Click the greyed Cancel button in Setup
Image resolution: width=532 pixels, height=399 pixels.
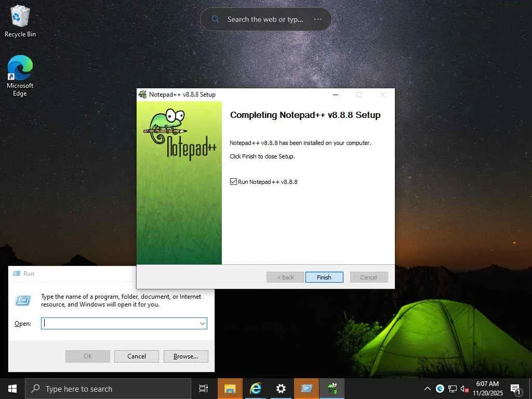[x=369, y=277]
